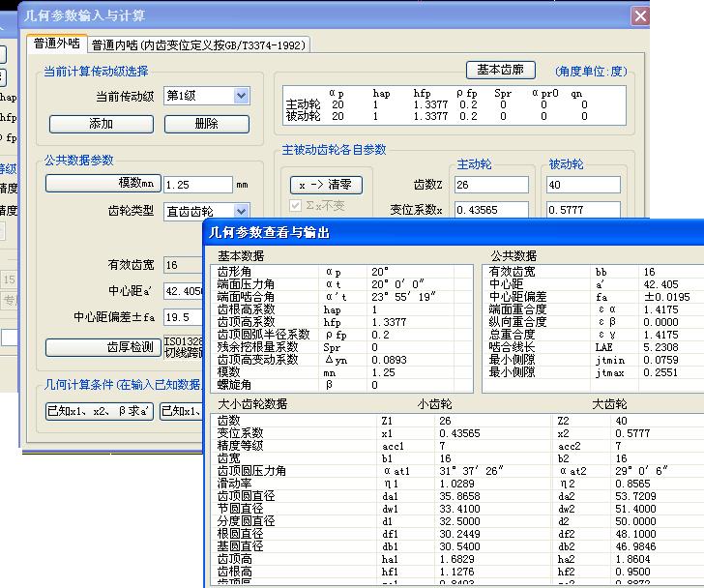Select the 啮合线长 row
This screenshot has width=704, height=588.
594,347
